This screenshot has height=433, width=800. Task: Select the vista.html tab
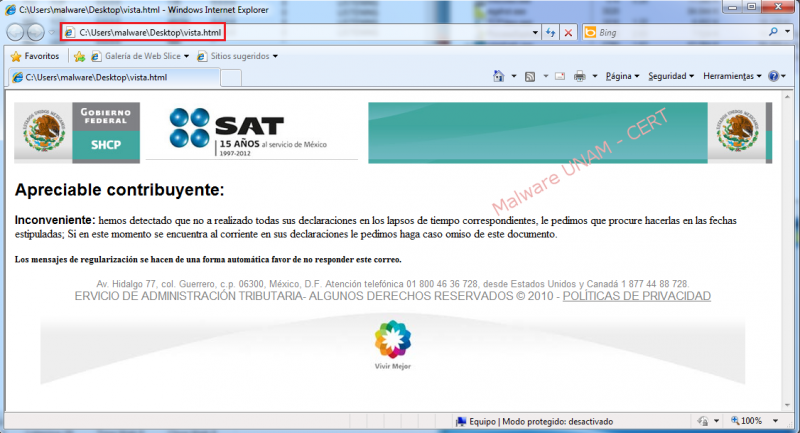(x=110, y=77)
